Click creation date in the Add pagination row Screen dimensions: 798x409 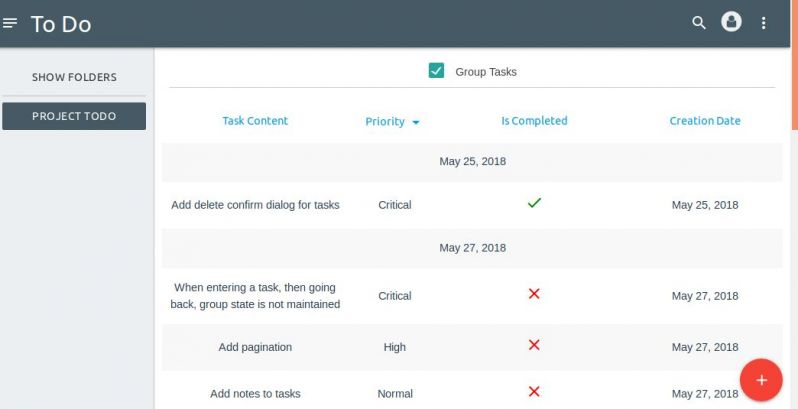pyautogui.click(x=705, y=347)
